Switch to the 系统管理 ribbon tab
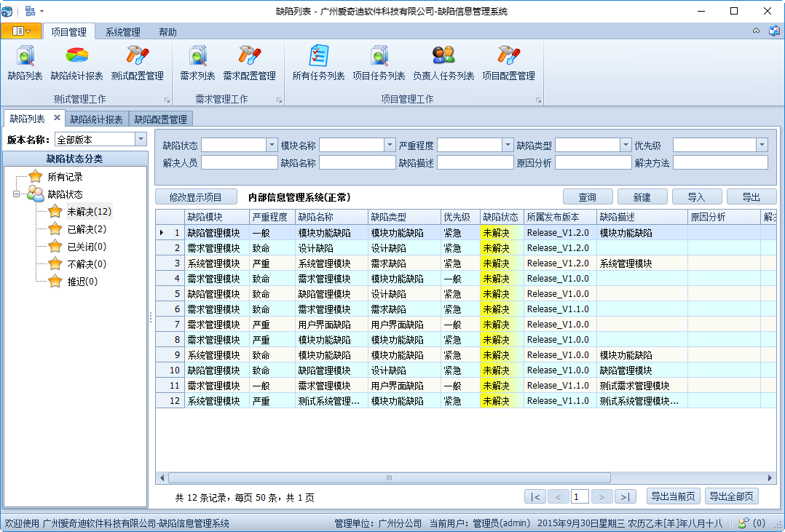The image size is (785, 532). coord(122,32)
